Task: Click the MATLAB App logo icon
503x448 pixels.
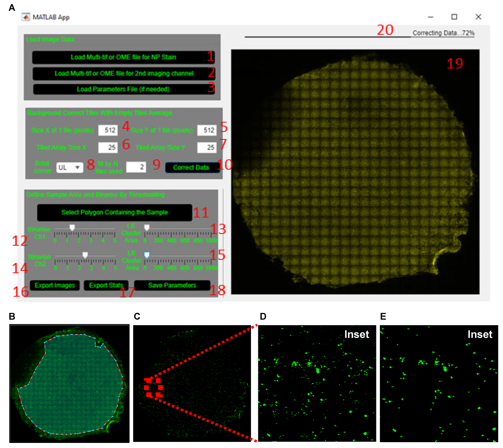Action: click(x=26, y=17)
